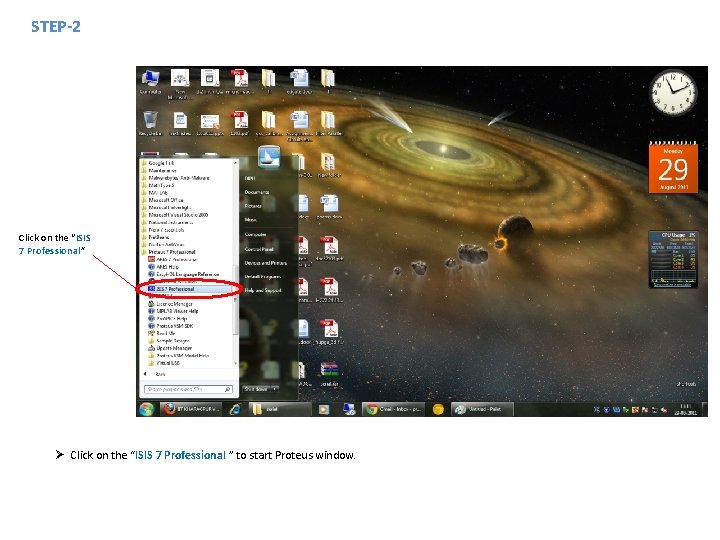The height and width of the screenshot is (540, 720).
Task: Click the sailboat user picture in Start menu
Action: 269,157
